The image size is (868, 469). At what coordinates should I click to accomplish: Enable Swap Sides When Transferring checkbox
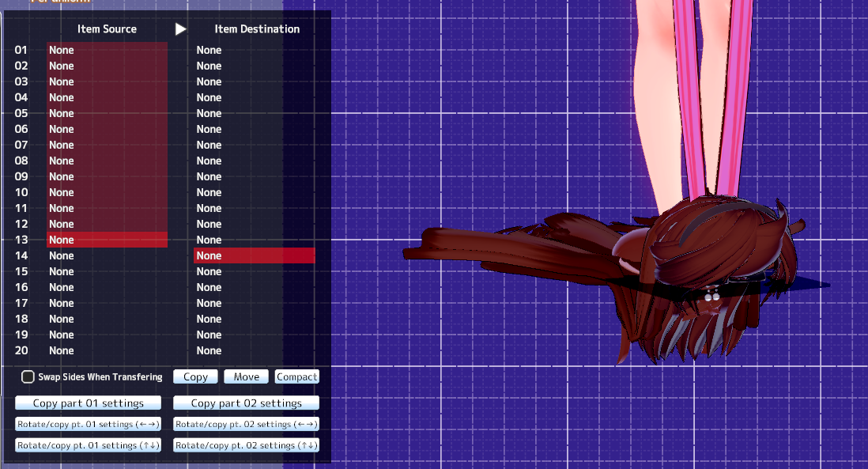tap(28, 377)
